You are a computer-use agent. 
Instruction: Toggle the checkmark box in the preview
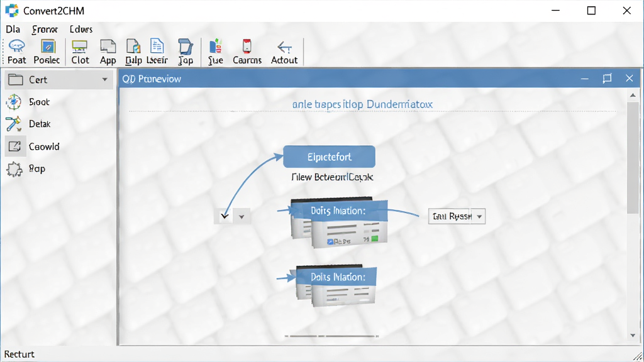pyautogui.click(x=225, y=216)
